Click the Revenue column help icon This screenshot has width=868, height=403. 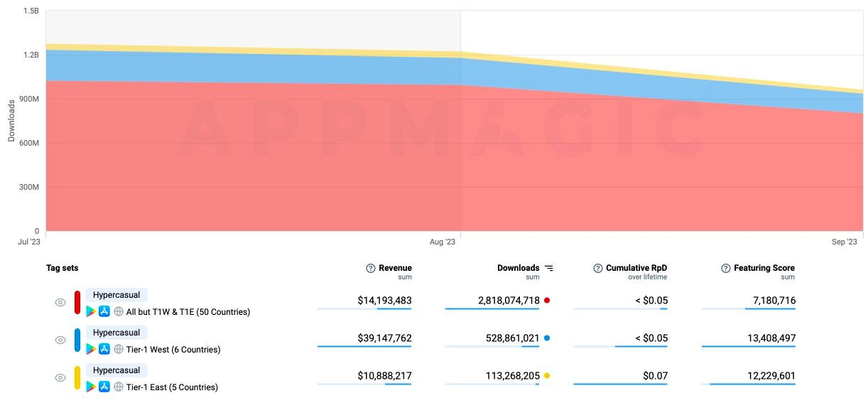click(370, 268)
